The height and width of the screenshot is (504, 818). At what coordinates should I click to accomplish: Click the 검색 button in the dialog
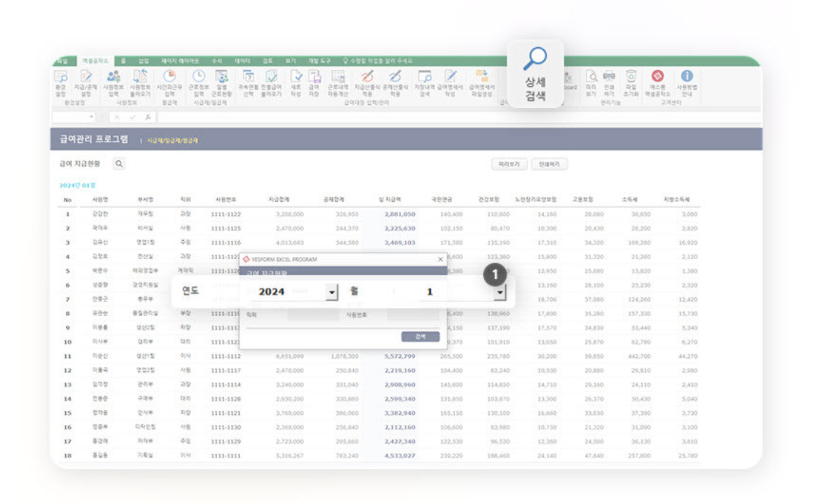click(x=420, y=336)
